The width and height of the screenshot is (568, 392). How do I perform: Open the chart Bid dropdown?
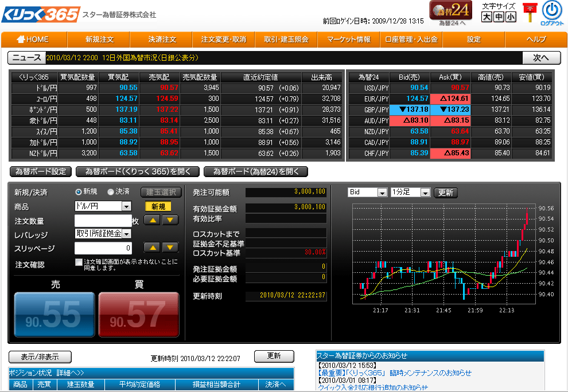[367, 192]
